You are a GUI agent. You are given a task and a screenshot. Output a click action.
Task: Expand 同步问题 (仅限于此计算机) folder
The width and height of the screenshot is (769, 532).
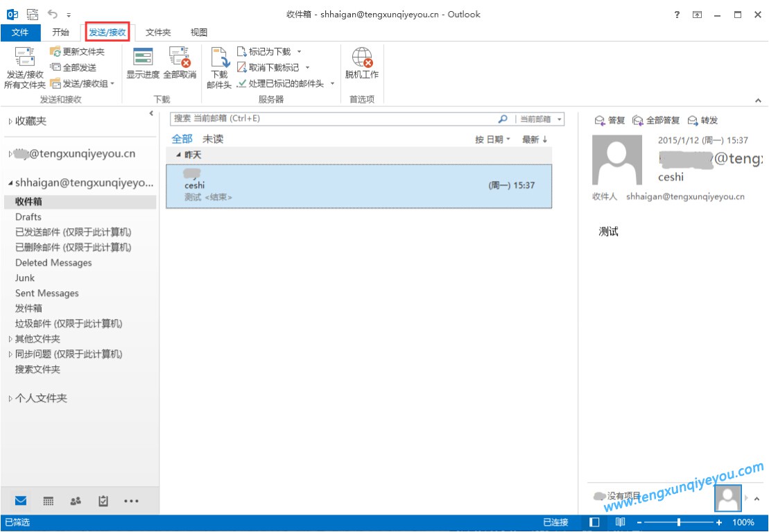(x=10, y=354)
